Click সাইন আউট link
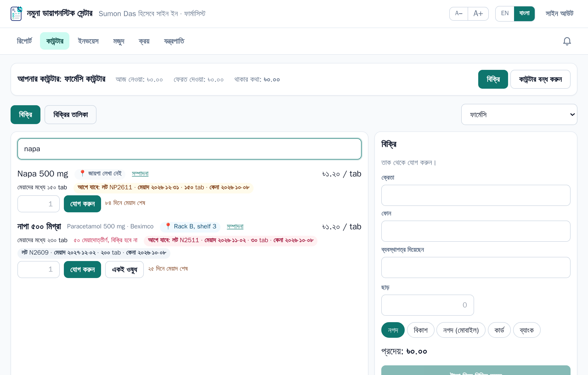 click(x=560, y=13)
